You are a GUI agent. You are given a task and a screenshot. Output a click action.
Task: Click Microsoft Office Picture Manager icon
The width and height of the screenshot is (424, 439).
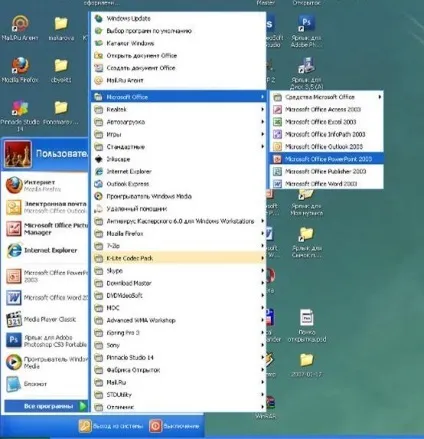14,229
